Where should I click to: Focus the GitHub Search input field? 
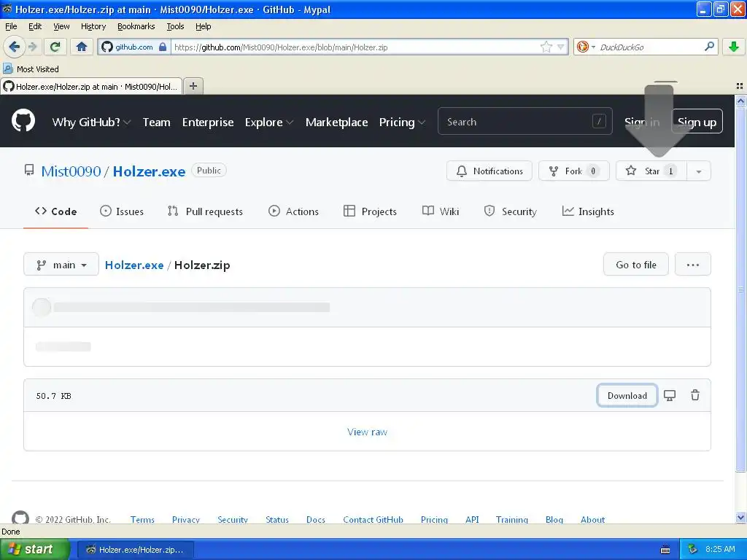(x=525, y=122)
